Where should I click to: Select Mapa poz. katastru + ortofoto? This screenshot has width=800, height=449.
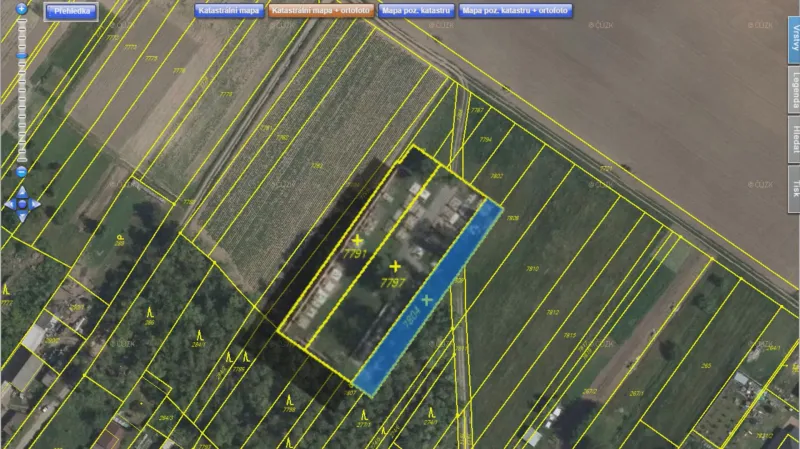[516, 10]
